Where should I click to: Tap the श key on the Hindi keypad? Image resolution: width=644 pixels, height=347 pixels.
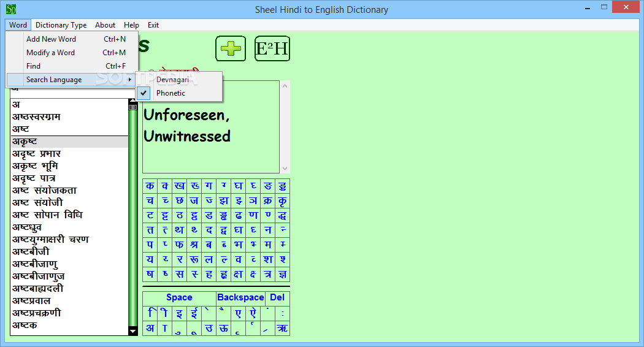coord(268,260)
